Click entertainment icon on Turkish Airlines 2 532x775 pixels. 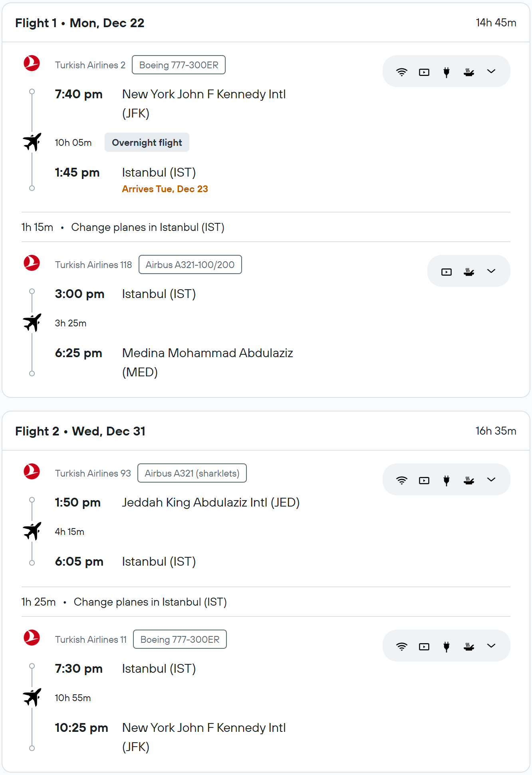click(x=424, y=72)
